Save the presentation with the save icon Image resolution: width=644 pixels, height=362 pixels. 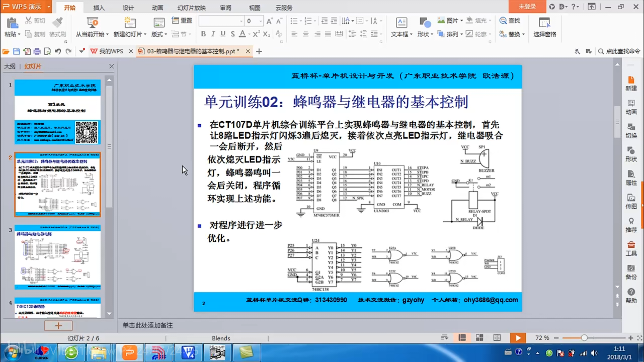click(16, 51)
